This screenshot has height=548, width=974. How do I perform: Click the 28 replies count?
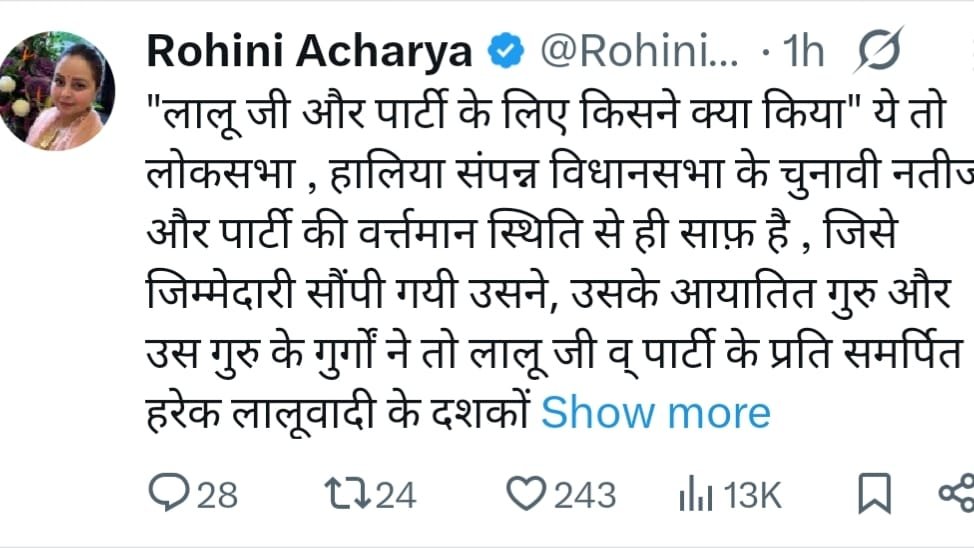(217, 494)
